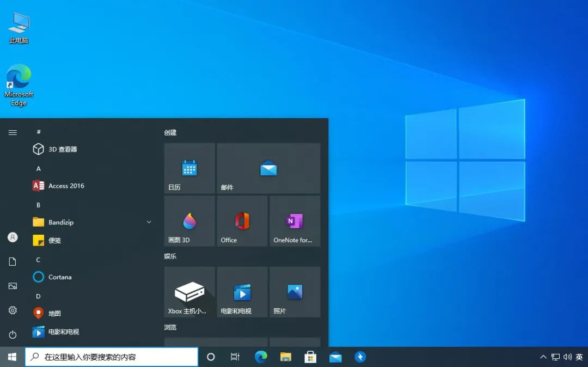Collapse the Start menu sidebar hamburger

(12, 132)
